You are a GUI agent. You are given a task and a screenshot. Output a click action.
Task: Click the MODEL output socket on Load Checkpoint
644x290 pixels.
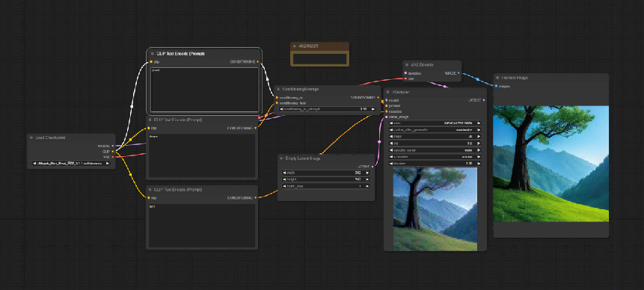(x=112, y=146)
